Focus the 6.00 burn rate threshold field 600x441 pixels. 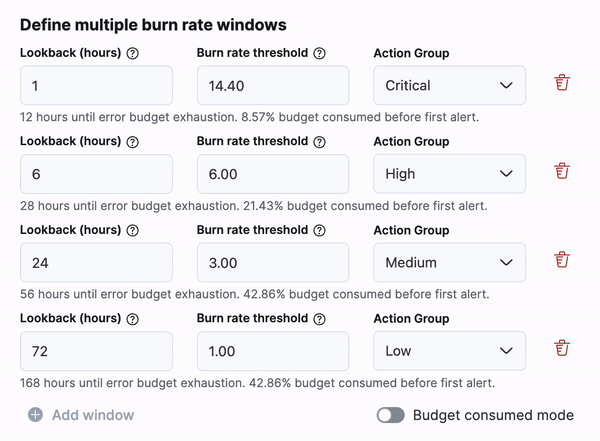(x=272, y=174)
